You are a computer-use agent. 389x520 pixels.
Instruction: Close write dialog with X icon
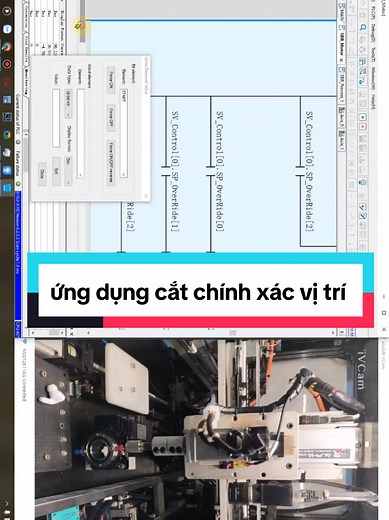pos(146,196)
